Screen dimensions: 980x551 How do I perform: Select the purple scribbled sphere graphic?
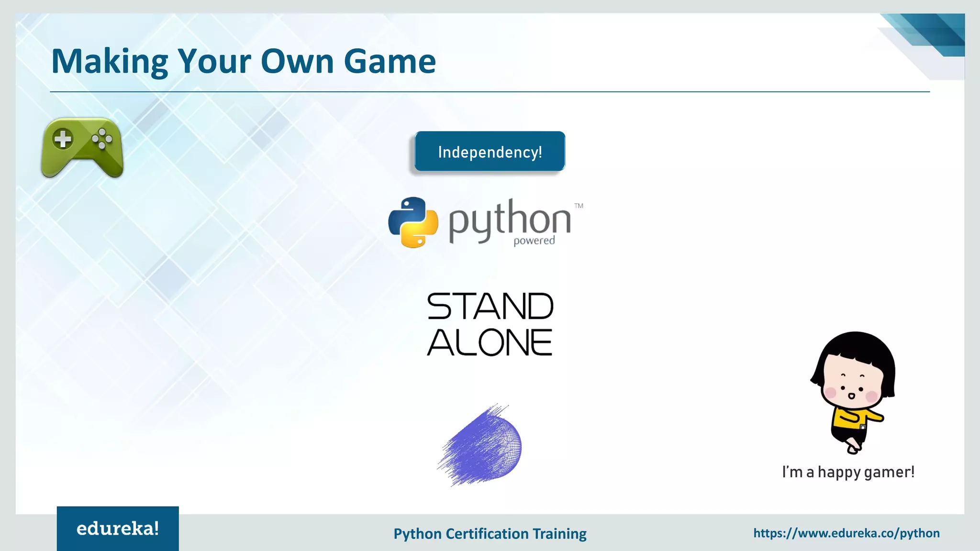coord(479,445)
